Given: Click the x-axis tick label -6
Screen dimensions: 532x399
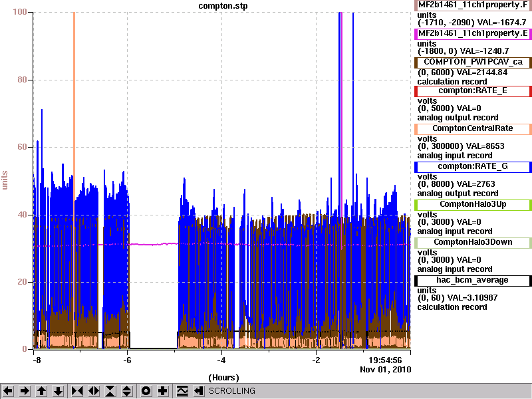Looking at the screenshot, I should [127, 360].
